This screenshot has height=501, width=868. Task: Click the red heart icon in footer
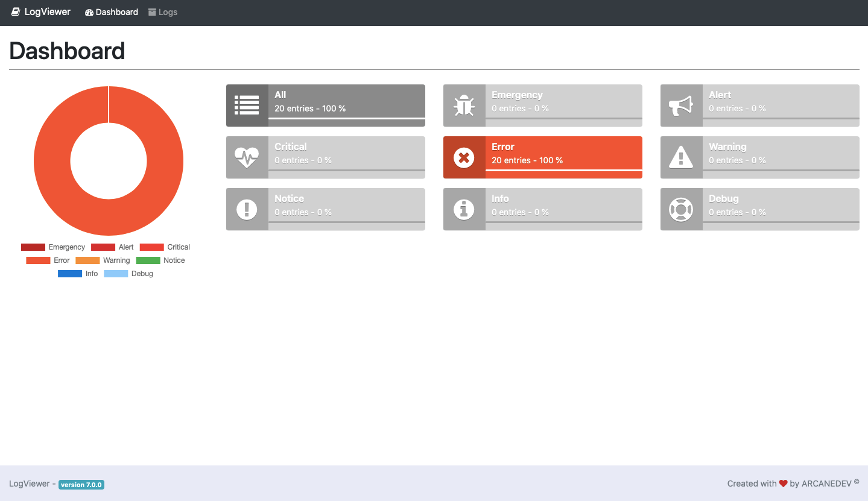point(783,484)
